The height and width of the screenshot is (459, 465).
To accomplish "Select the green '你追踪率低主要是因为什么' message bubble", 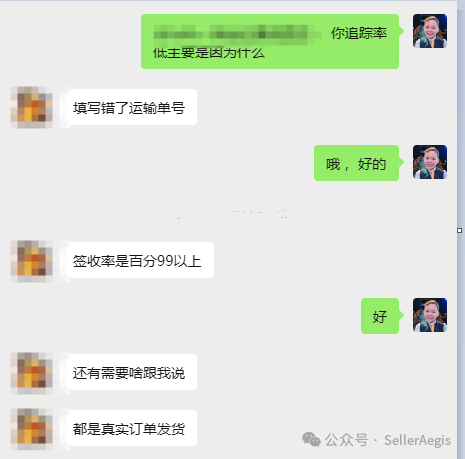I will click(270, 42).
